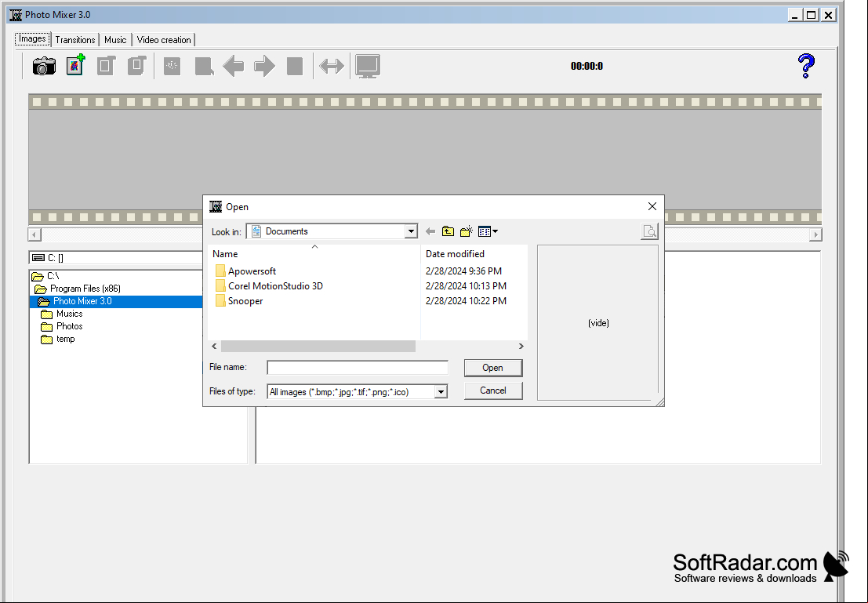Switch to the Video creation tab

[164, 40]
